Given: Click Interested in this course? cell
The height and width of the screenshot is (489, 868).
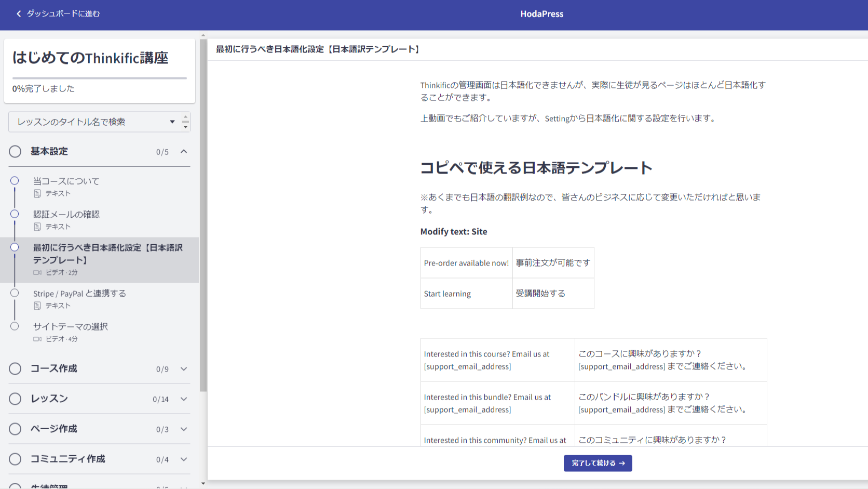Looking at the screenshot, I should coord(498,360).
